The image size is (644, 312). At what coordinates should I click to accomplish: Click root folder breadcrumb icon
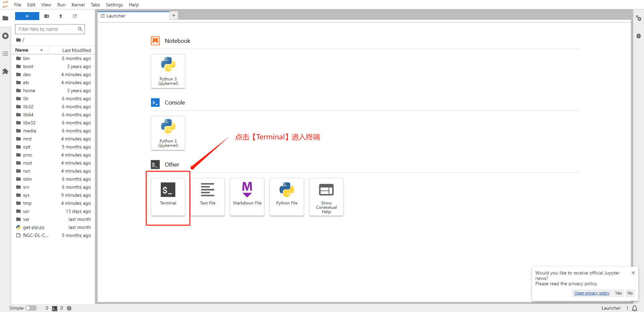(18, 40)
